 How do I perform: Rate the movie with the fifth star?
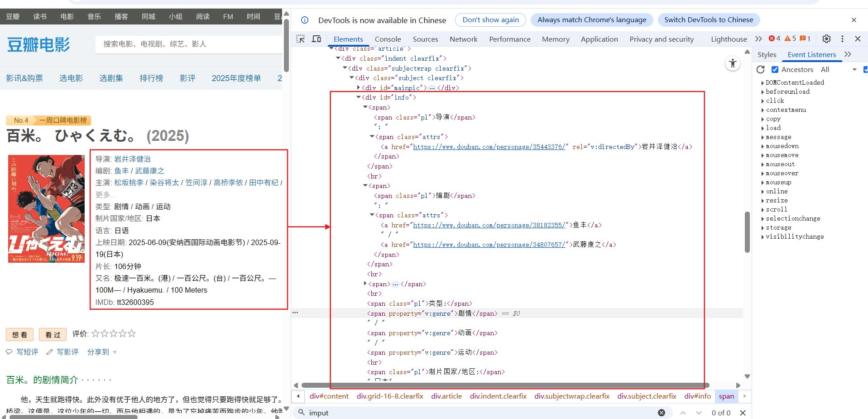tap(132, 333)
